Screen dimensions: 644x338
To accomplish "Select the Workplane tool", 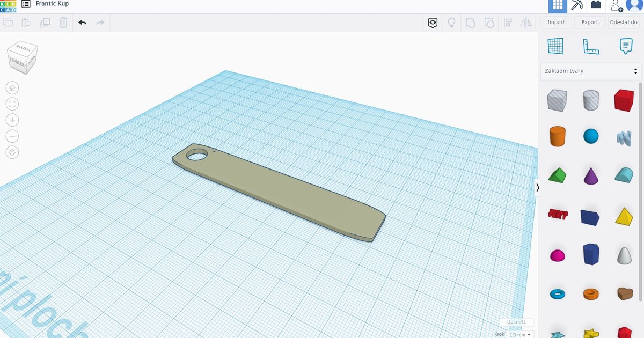I will coord(555,46).
